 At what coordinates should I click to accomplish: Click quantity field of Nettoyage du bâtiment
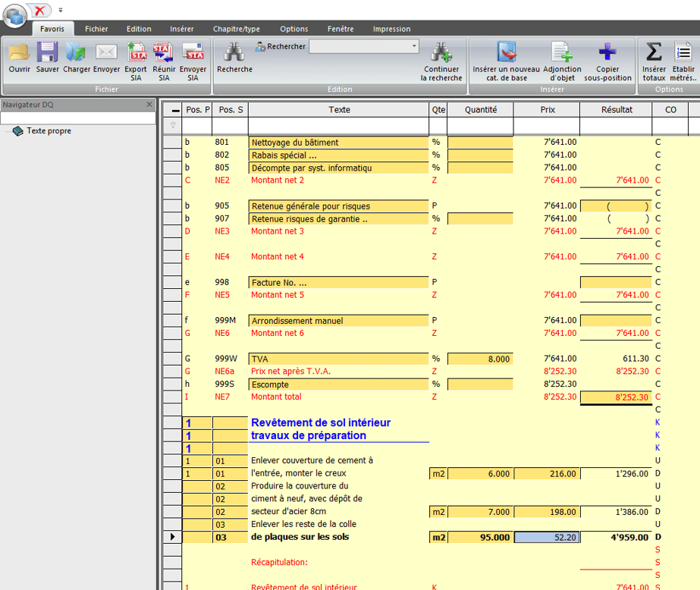[x=480, y=143]
